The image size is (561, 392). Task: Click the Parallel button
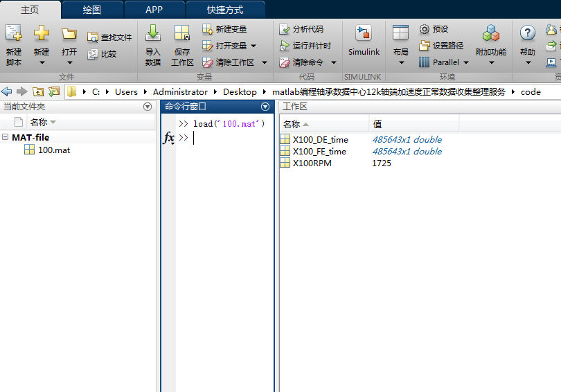click(x=439, y=62)
